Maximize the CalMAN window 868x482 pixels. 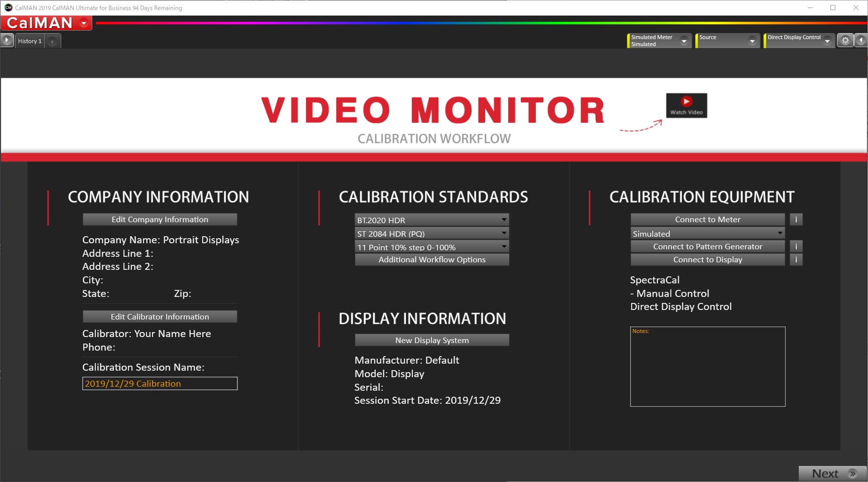point(833,8)
